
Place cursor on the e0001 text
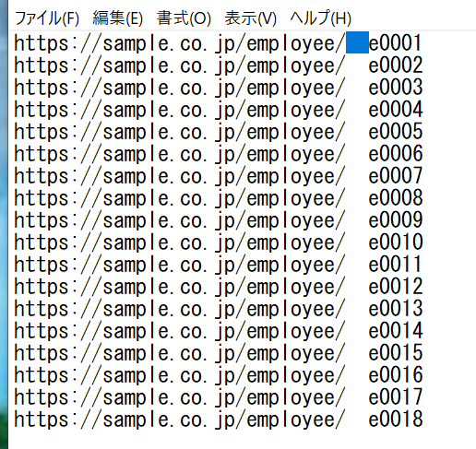coord(395,43)
